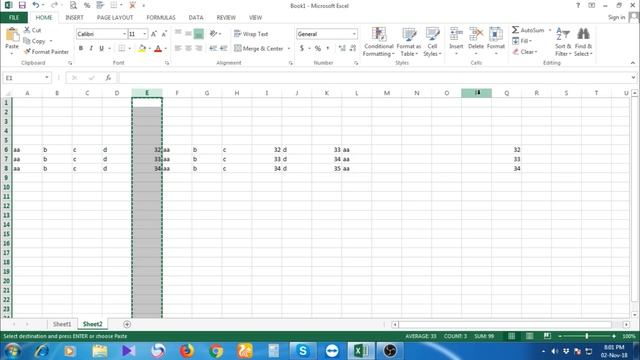Decrease indent in Alignment group
This screenshot has width=640, height=360.
(213, 49)
